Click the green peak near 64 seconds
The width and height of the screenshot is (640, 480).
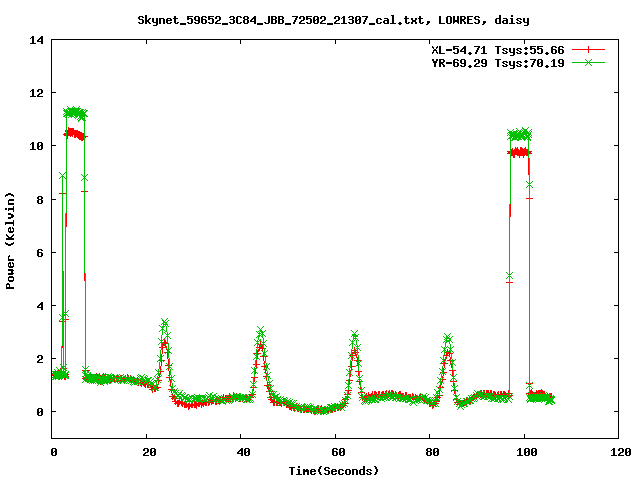click(x=354, y=335)
